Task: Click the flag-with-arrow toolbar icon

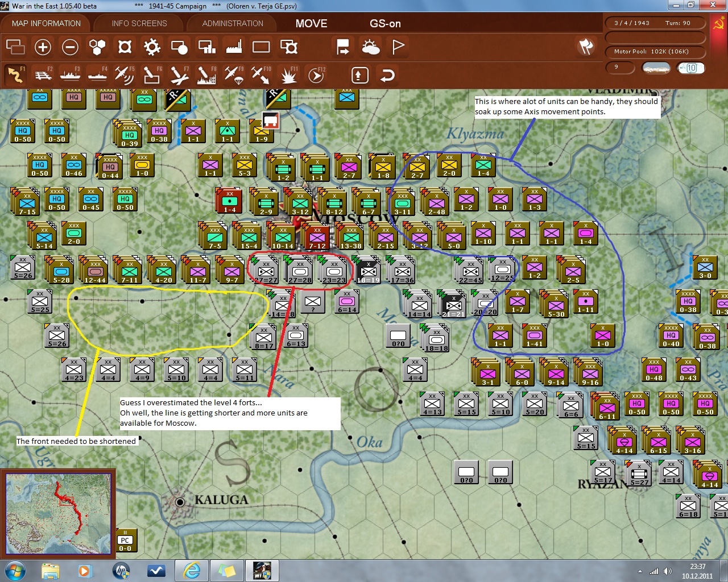Action: tap(343, 47)
